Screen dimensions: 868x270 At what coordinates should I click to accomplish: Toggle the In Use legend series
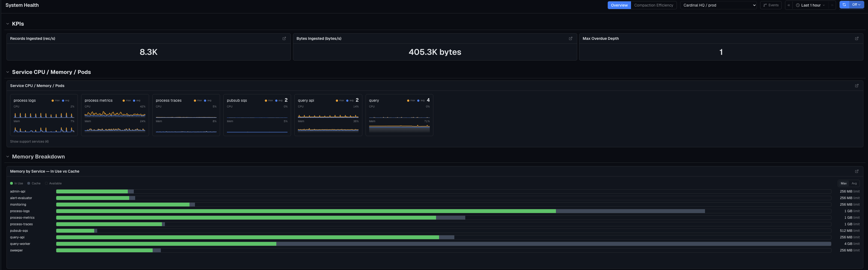(16, 184)
